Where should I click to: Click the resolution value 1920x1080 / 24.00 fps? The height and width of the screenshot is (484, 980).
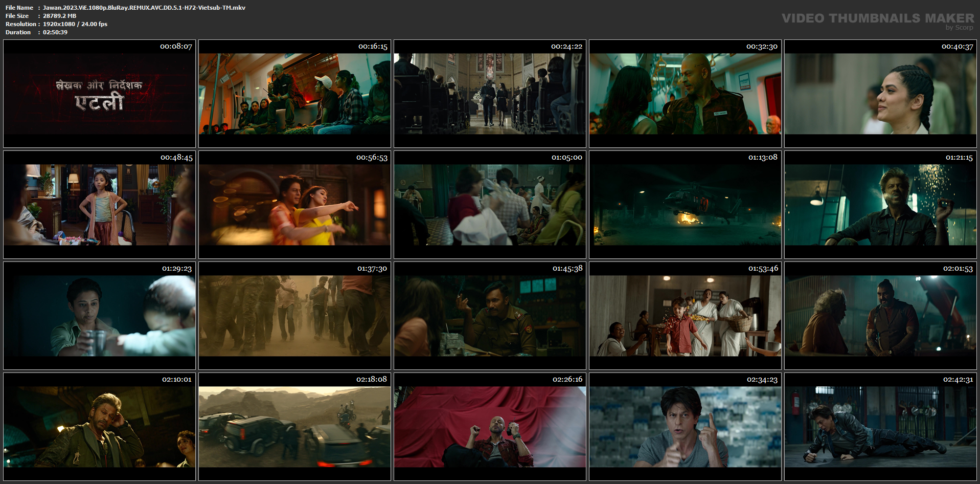click(x=75, y=24)
